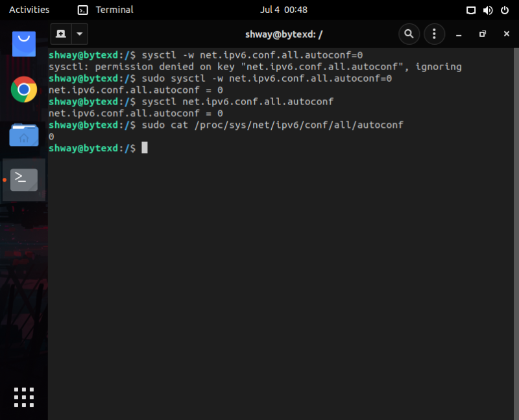Open the Files manager from dock
Screen dimensions: 519x420
(24, 135)
